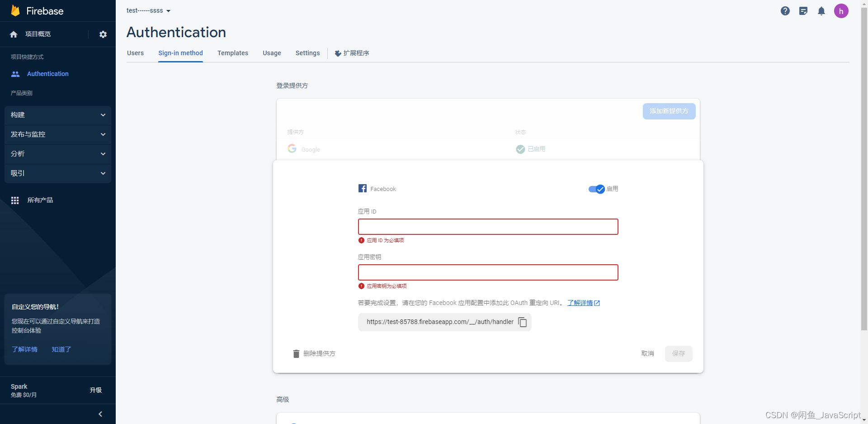The image size is (868, 424).
Task: Click the 添加新提供方 button
Action: [x=669, y=111]
